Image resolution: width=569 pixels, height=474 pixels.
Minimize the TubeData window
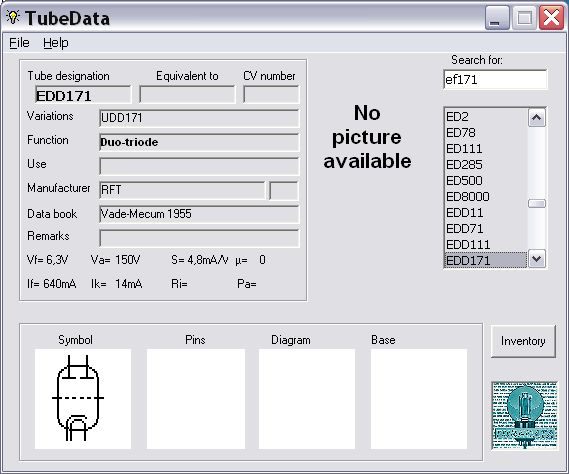pos(496,18)
